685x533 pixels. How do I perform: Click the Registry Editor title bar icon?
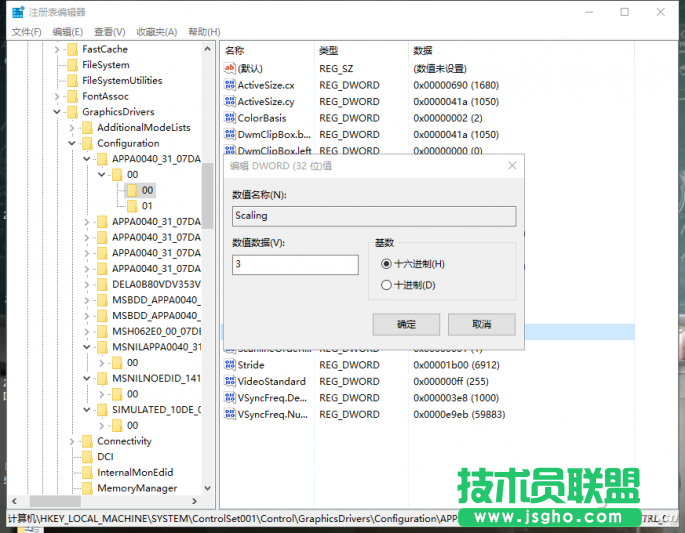pyautogui.click(x=18, y=12)
